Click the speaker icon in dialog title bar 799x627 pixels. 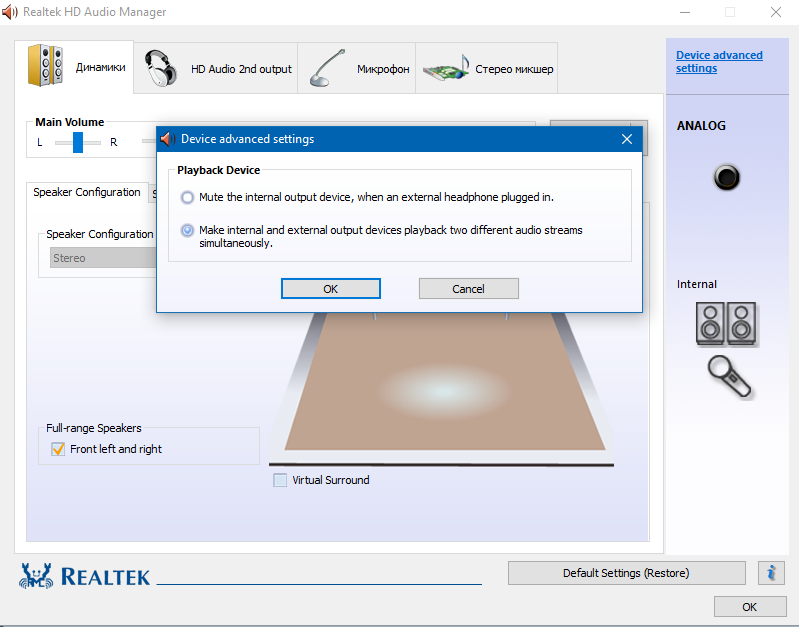(x=167, y=139)
